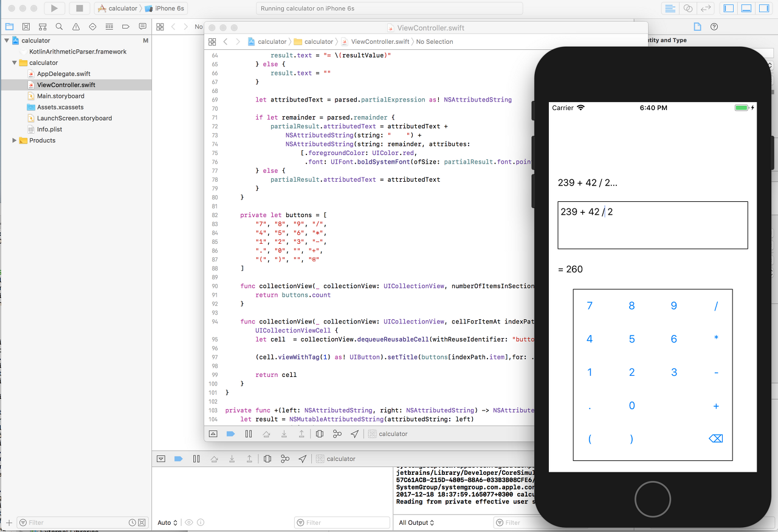Tap the backspace delete key in simulator
The height and width of the screenshot is (532, 778).
pos(716,438)
